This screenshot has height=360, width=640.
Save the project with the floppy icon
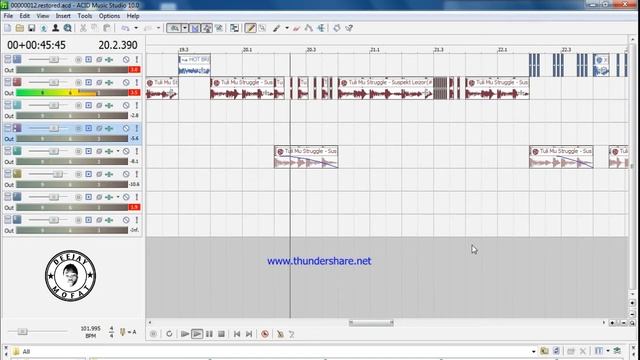point(31,28)
